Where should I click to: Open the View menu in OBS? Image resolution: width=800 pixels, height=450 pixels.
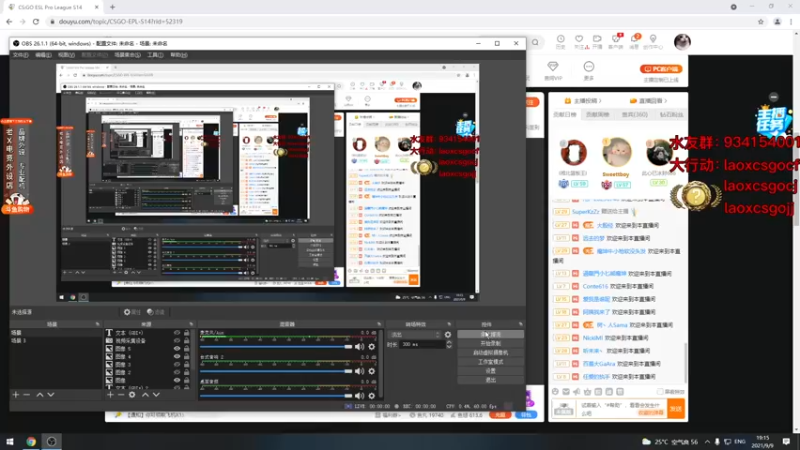(x=66, y=55)
